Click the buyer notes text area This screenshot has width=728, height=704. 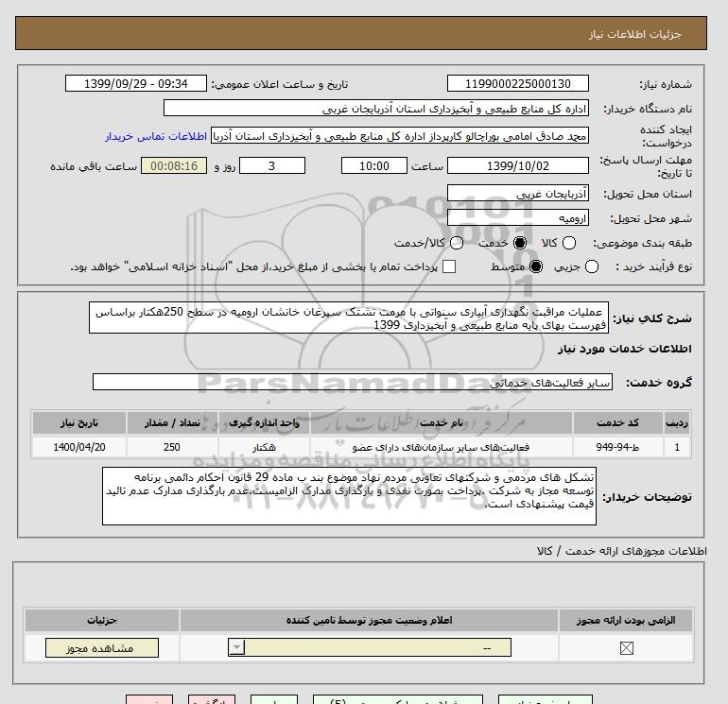pos(349,496)
